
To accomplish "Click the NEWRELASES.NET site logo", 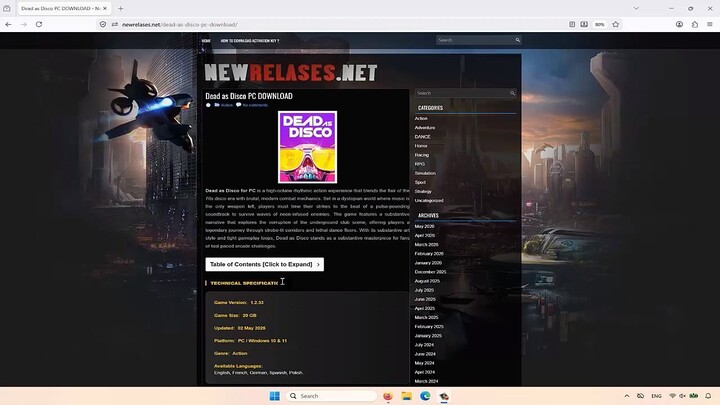I will [x=291, y=73].
